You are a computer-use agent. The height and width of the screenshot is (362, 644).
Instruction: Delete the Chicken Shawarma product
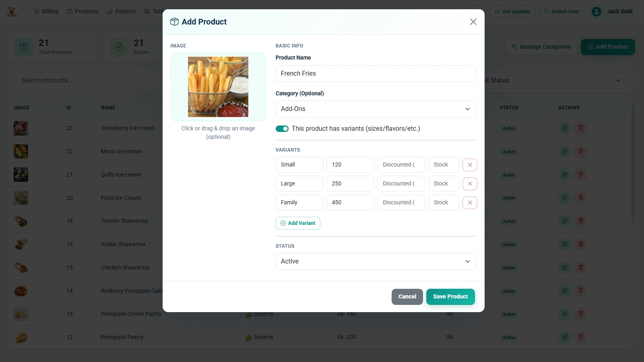click(580, 267)
